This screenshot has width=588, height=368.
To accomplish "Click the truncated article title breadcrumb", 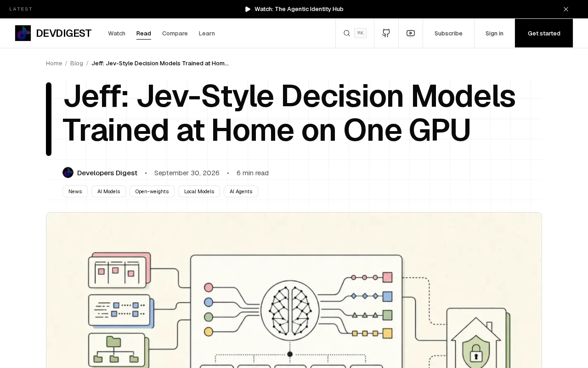I will [160, 63].
